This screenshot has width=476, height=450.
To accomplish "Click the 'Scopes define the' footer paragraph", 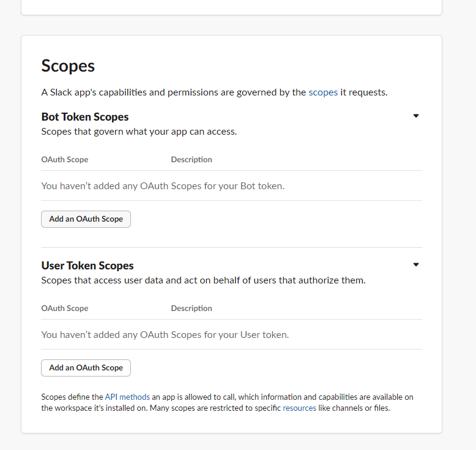I will tap(228, 403).
